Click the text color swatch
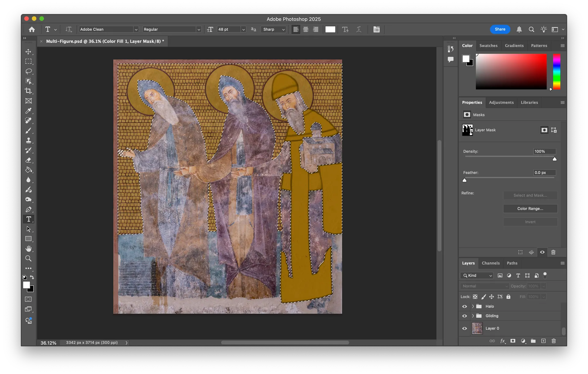Viewport: 588px width, 374px height. 330,29
